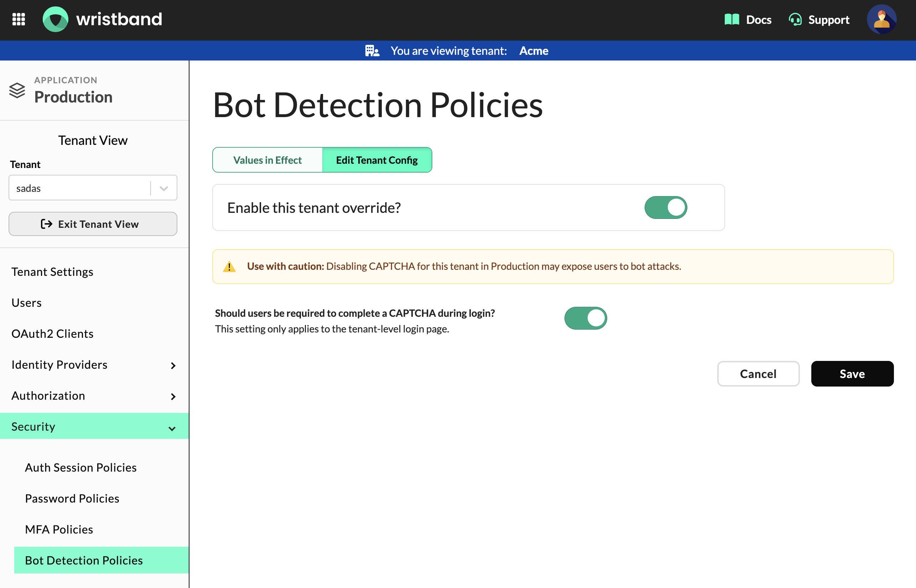Viewport: 916px width, 588px height.
Task: Click the Bot Detection Policies heading
Action: (378, 105)
